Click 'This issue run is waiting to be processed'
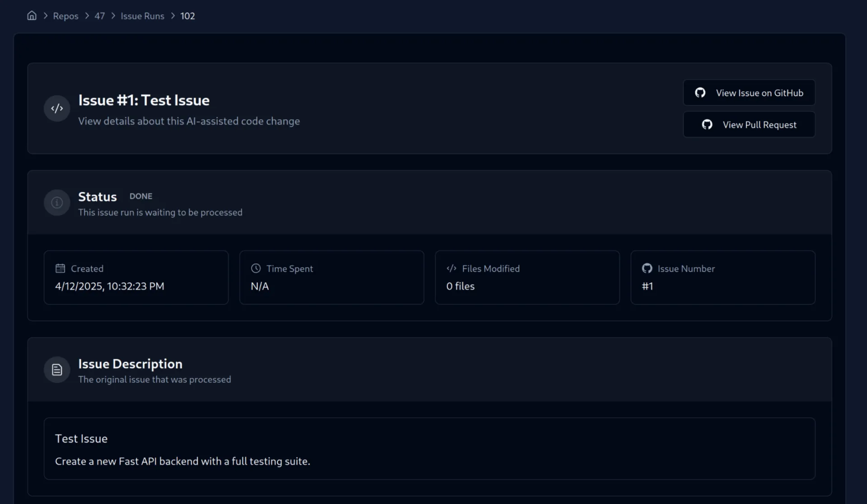 tap(160, 212)
